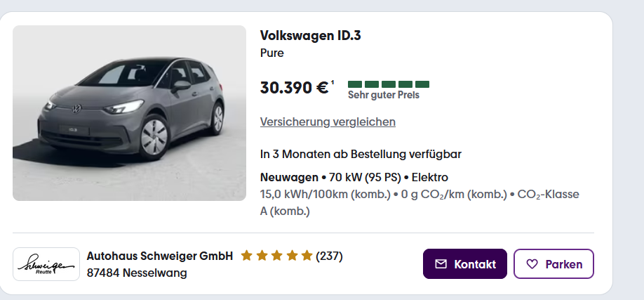The width and height of the screenshot is (644, 300).
Task: Click the Neuwagen 70 kW Elektro specs line
Action: coord(354,177)
